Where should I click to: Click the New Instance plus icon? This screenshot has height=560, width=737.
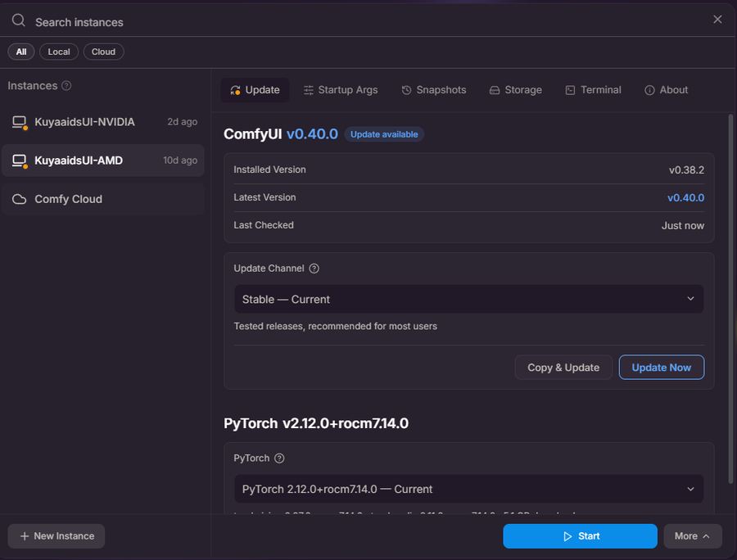pos(25,536)
